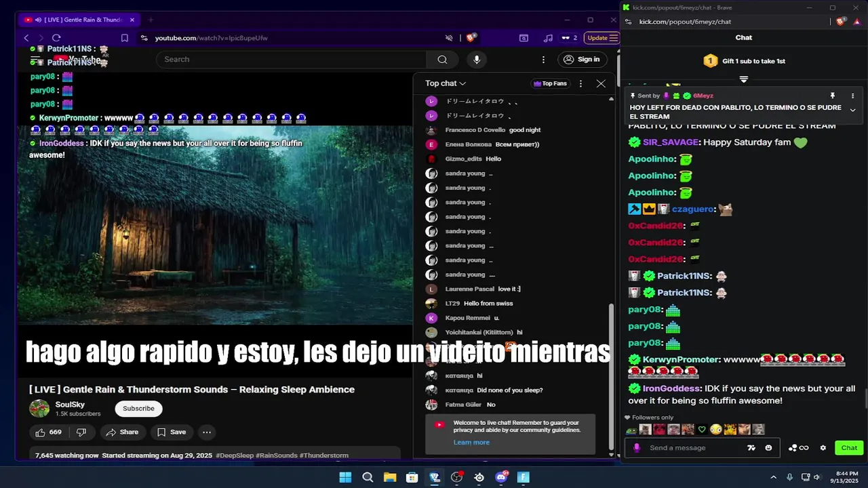Bookmark the current YouTube page
868x488 pixels.
tap(125, 38)
